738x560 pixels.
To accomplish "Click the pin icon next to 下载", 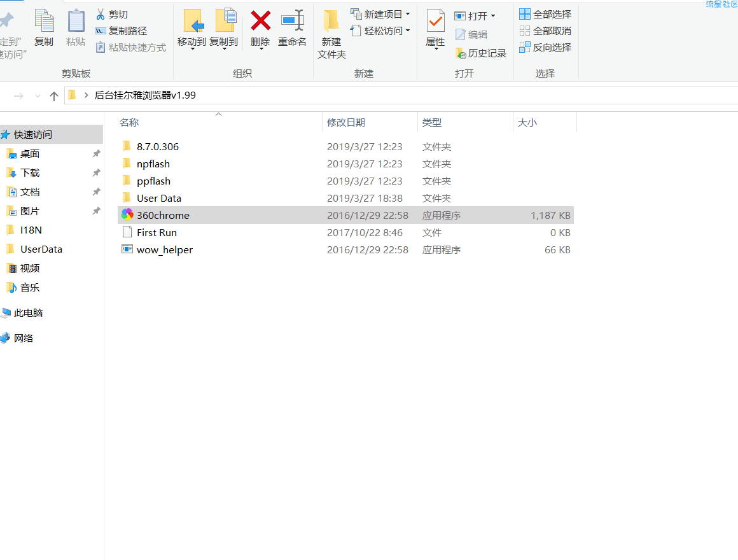I will click(x=97, y=172).
